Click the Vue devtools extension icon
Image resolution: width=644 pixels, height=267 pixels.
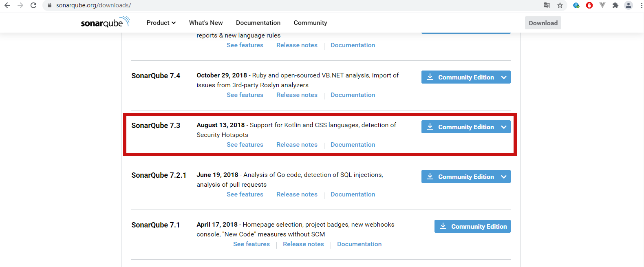point(602,5)
